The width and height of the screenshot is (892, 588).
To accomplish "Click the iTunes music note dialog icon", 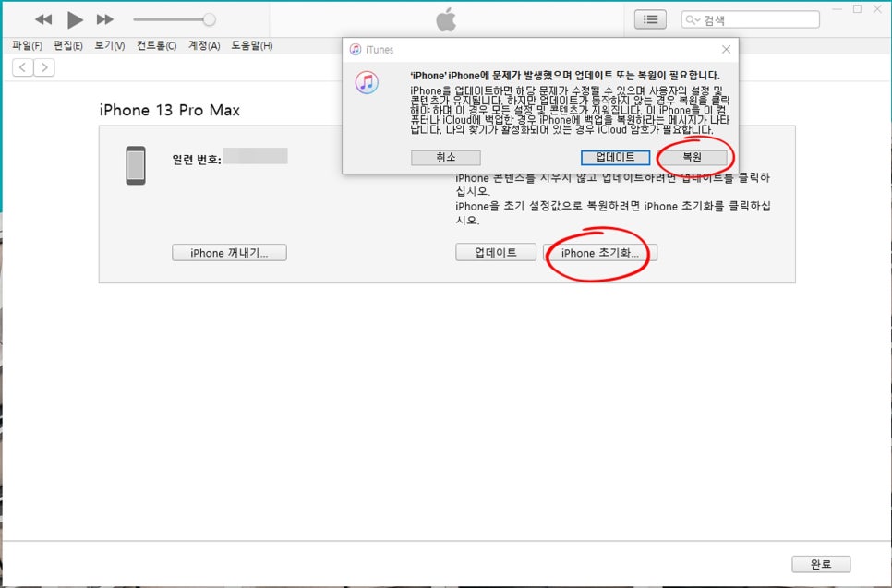I will click(367, 82).
